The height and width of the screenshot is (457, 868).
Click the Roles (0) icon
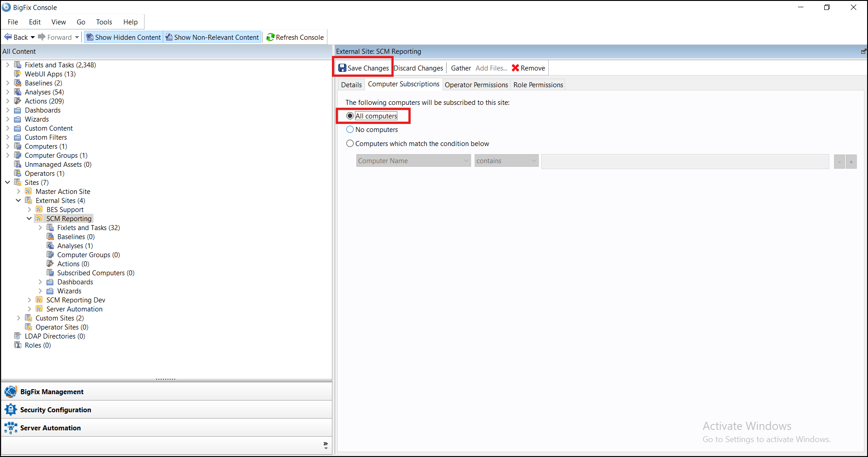18,345
